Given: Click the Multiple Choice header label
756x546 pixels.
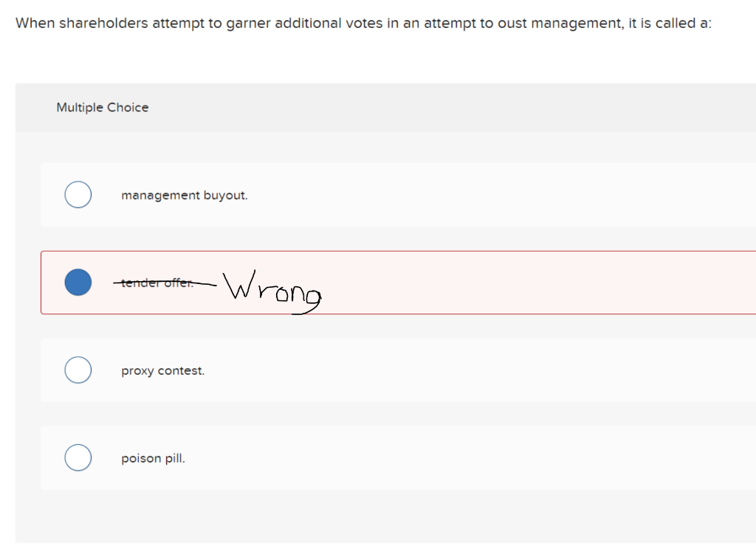Looking at the screenshot, I should pos(103,107).
